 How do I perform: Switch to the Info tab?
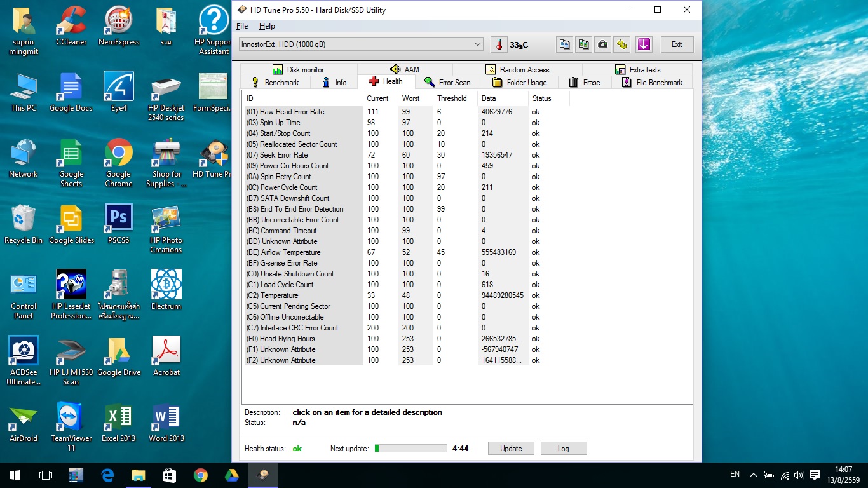click(334, 83)
